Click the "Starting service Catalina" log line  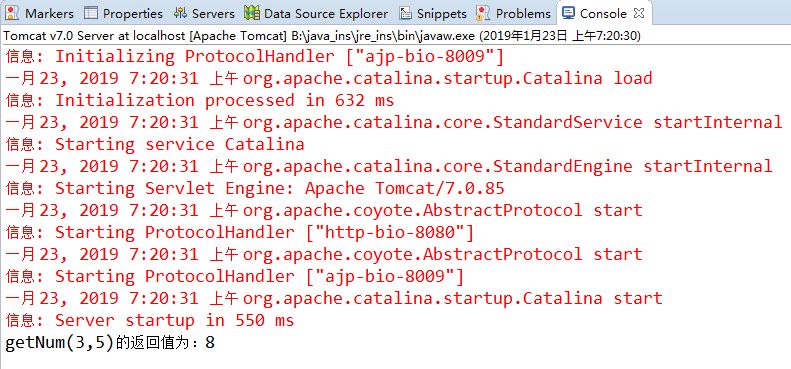click(155, 145)
